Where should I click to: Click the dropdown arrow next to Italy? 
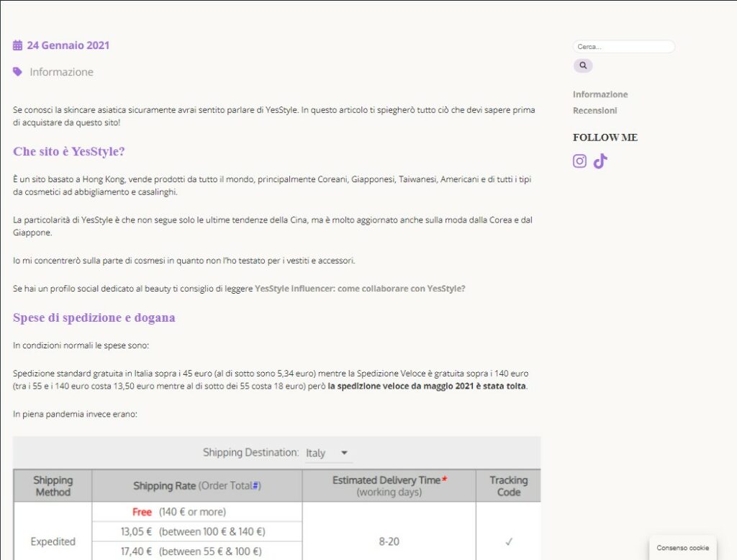pos(344,453)
